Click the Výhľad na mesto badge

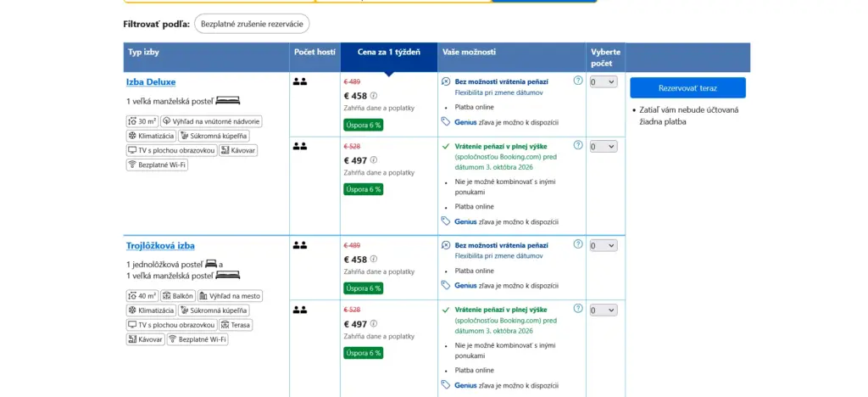tap(231, 296)
